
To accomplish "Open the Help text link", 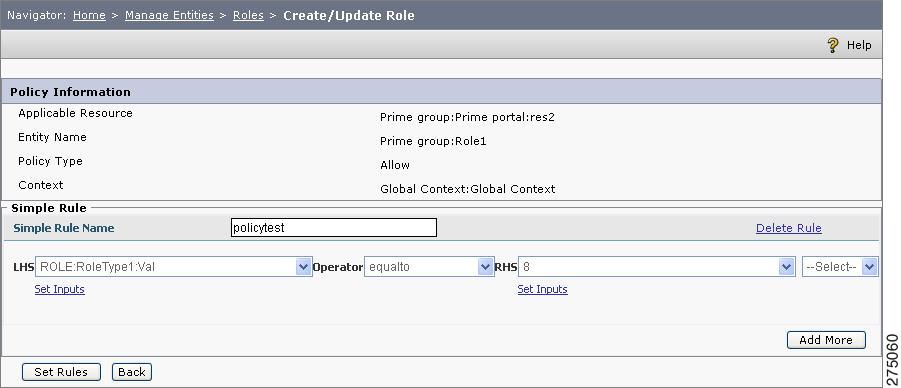I will pyautogui.click(x=859, y=45).
